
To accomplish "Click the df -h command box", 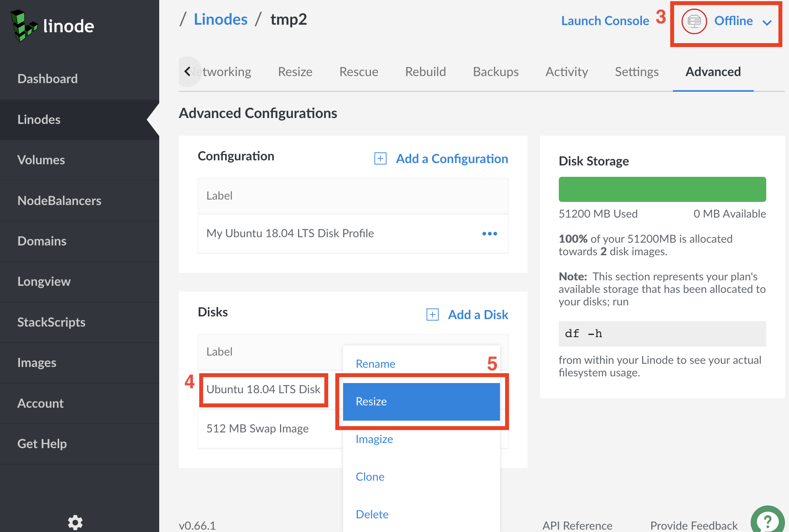I will coord(662,334).
